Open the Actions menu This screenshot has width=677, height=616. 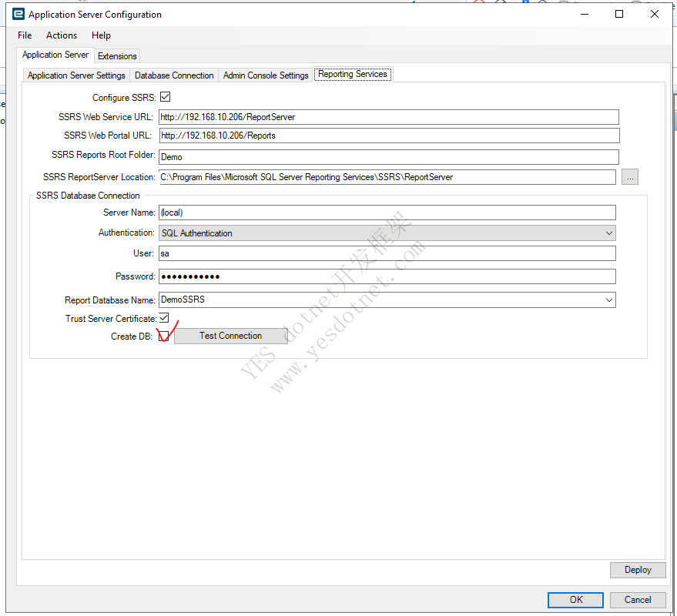[x=62, y=35]
